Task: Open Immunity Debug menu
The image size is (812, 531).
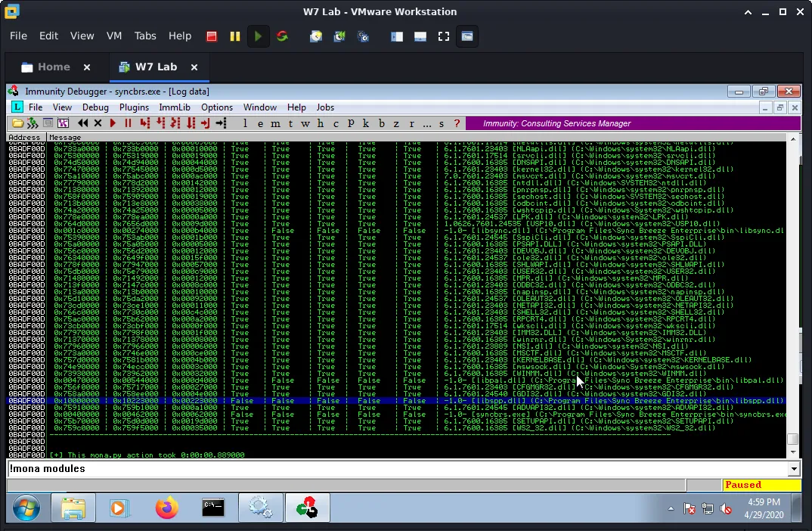Action: click(95, 107)
